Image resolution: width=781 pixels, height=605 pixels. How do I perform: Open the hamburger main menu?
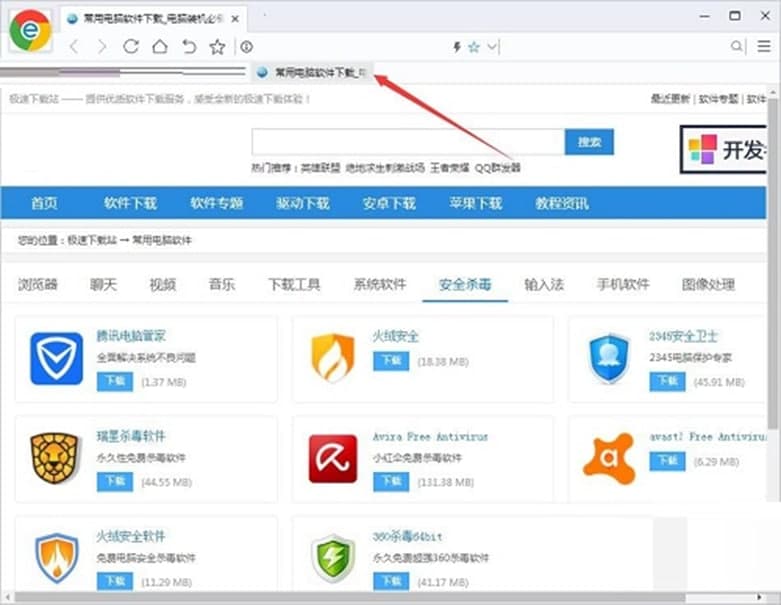[764, 46]
